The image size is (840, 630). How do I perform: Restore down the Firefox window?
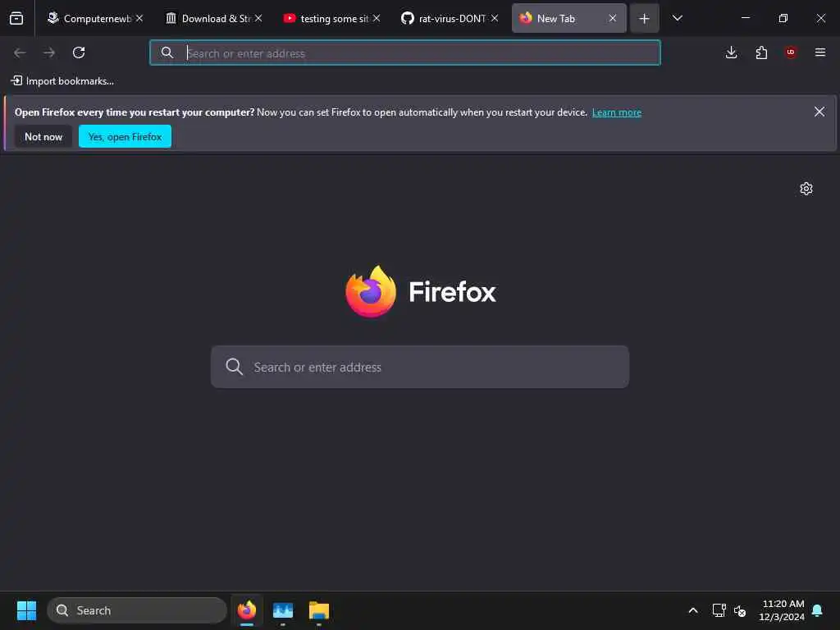pos(783,18)
